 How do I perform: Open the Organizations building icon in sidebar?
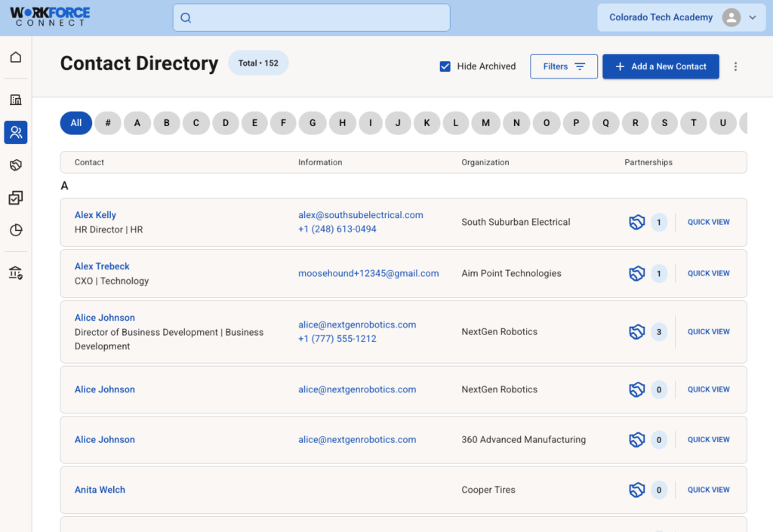click(x=15, y=100)
